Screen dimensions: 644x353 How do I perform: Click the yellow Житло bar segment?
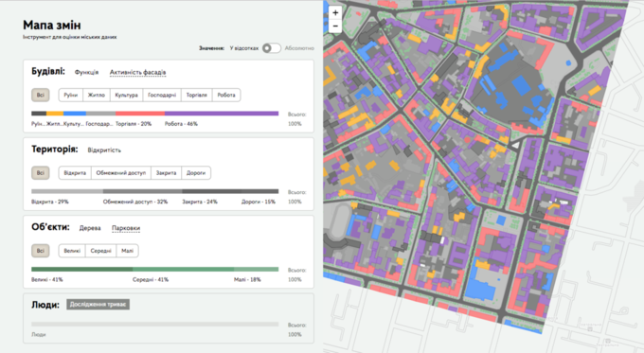pos(55,114)
